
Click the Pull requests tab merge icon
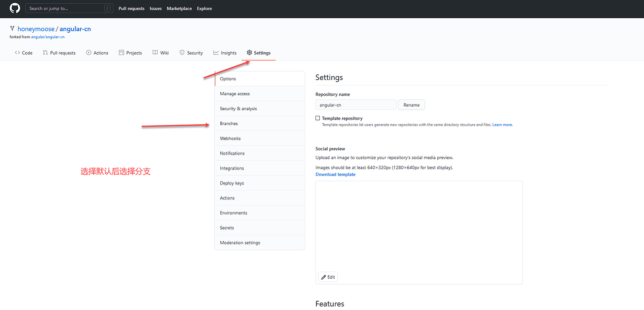pyautogui.click(x=45, y=53)
